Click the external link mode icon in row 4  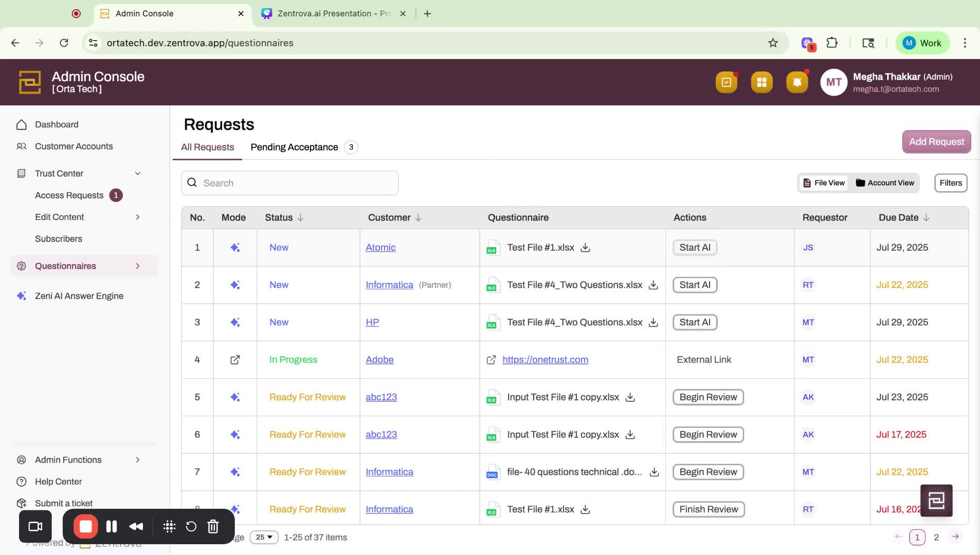pos(235,360)
